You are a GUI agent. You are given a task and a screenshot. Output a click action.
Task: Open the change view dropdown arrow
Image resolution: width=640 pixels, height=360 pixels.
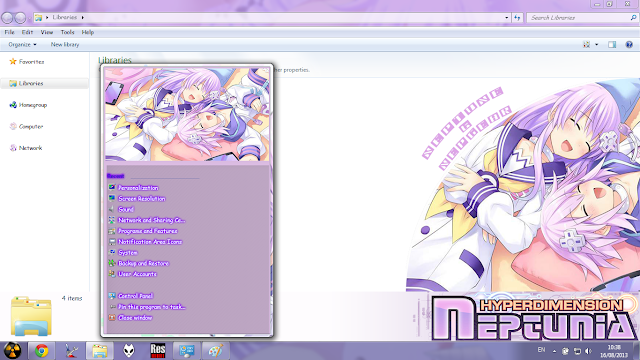click(x=596, y=44)
